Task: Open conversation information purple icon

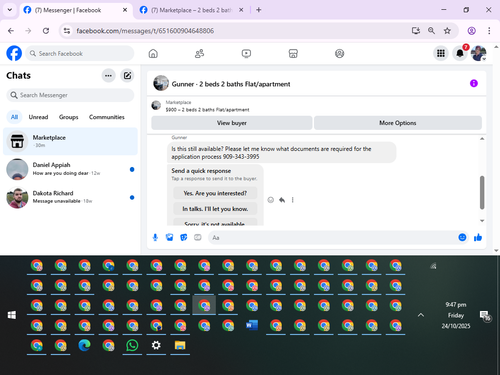Action: click(x=474, y=83)
